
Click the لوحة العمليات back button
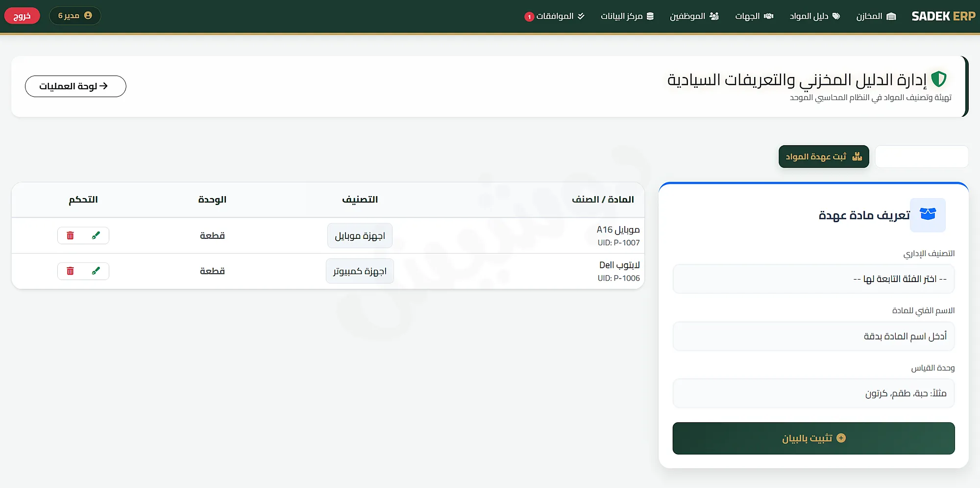75,86
